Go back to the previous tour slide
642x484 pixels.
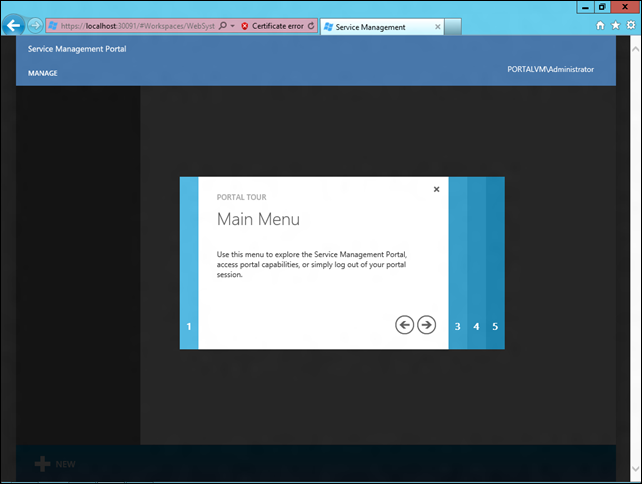pos(404,324)
